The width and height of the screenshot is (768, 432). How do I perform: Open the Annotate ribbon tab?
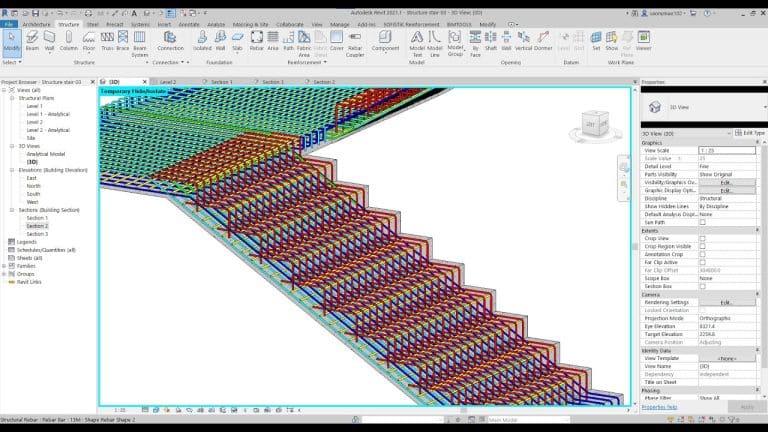pyautogui.click(x=189, y=24)
